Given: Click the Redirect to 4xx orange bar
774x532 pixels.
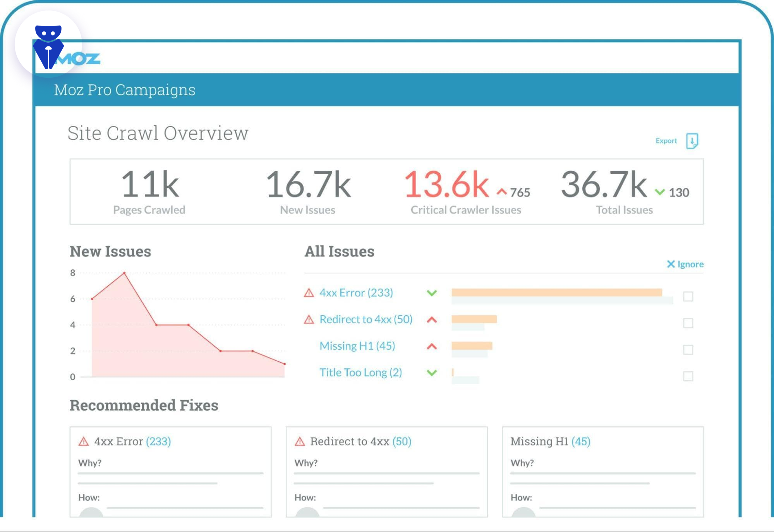Looking at the screenshot, I should [x=474, y=319].
